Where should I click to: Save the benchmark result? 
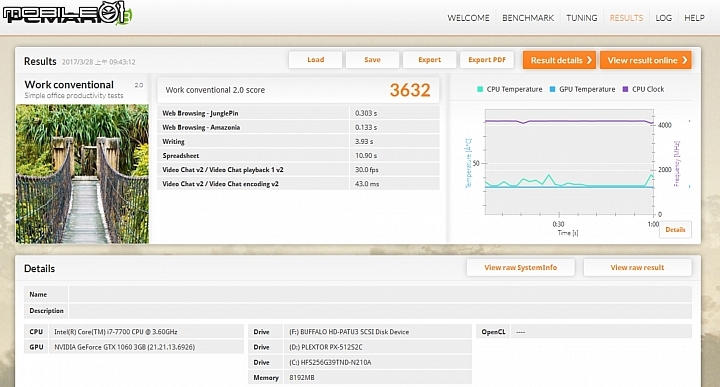(x=372, y=60)
